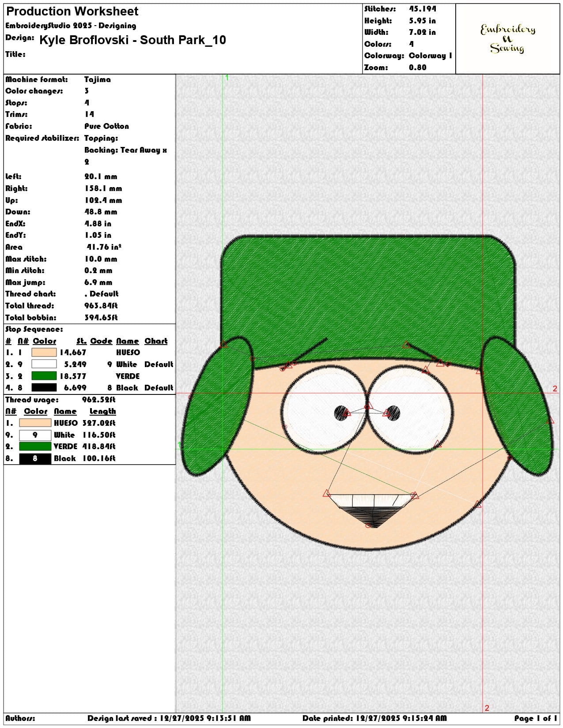Viewport: 563px width, 728px height.
Task: Click the EndX value 4.88 in
Action: point(98,224)
